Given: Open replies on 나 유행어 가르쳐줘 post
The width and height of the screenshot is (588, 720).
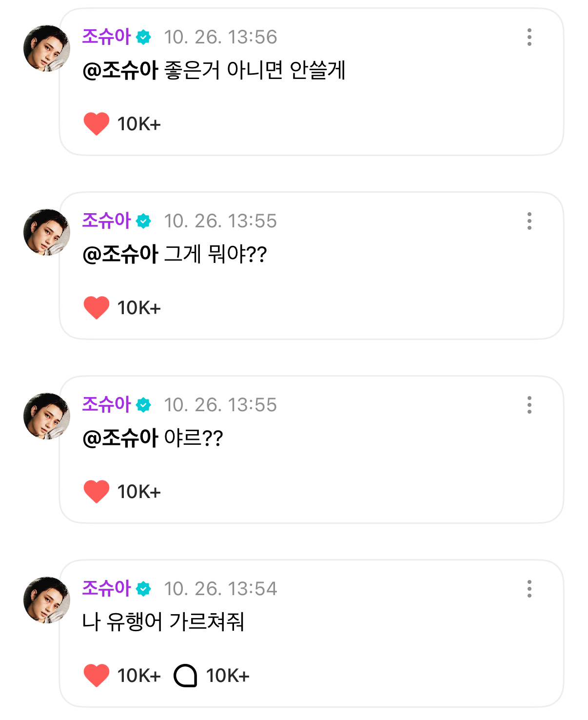Looking at the screenshot, I should coord(185,676).
